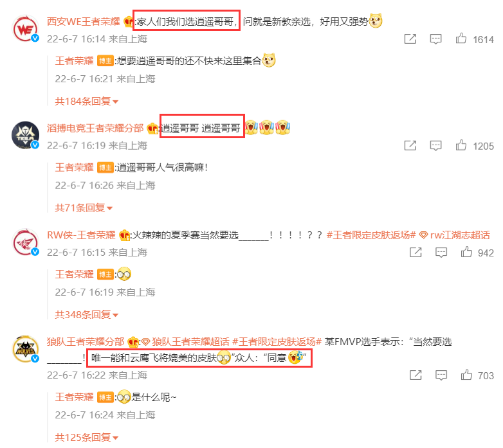Open the #王者限定皮肤返场# hashtag in the RW侠 comment

(x=371, y=235)
